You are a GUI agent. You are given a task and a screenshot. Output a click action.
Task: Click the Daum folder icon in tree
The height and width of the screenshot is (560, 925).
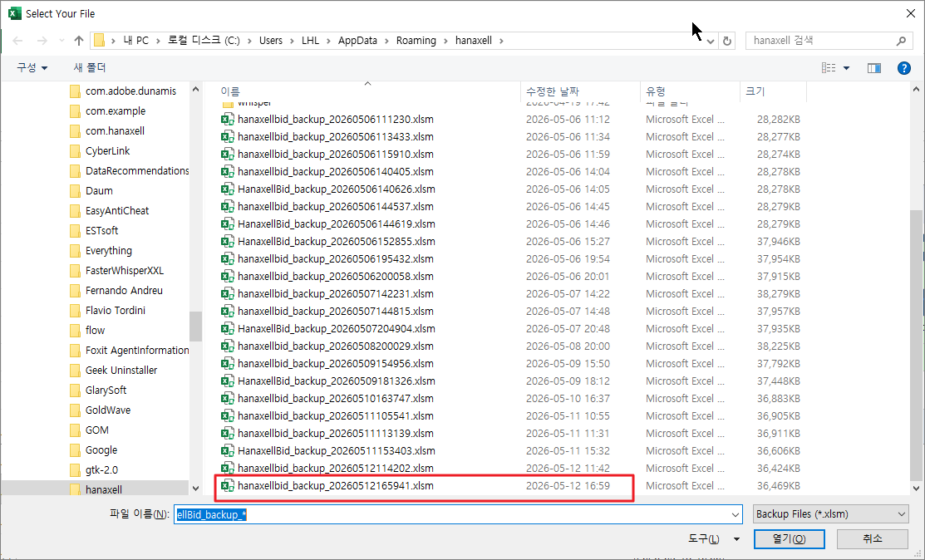point(75,190)
